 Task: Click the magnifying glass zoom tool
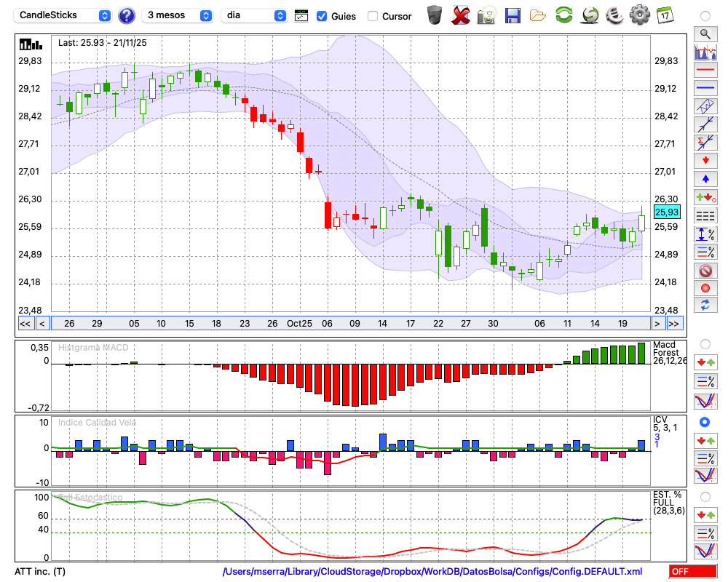705,33
